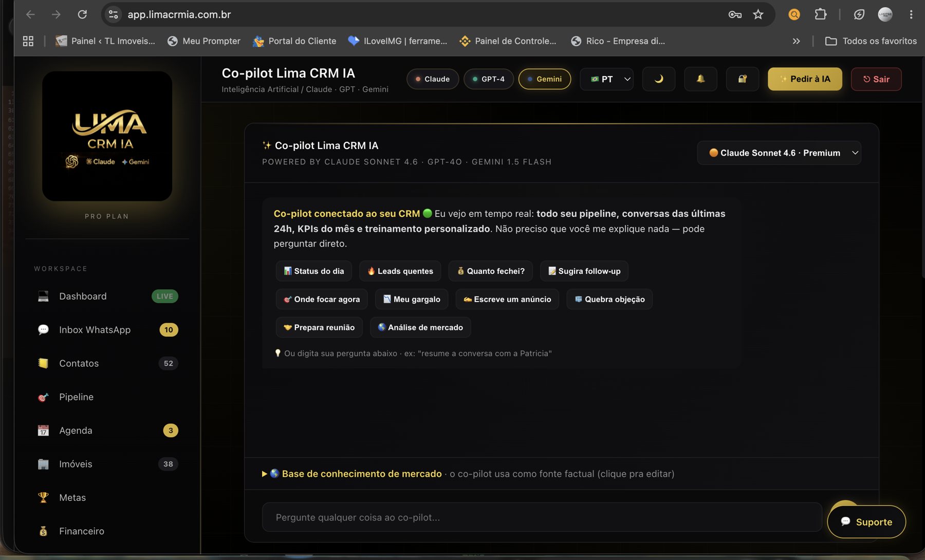The image size is (925, 560).
Task: Open the browser extensions puzzle icon
Action: point(821,14)
